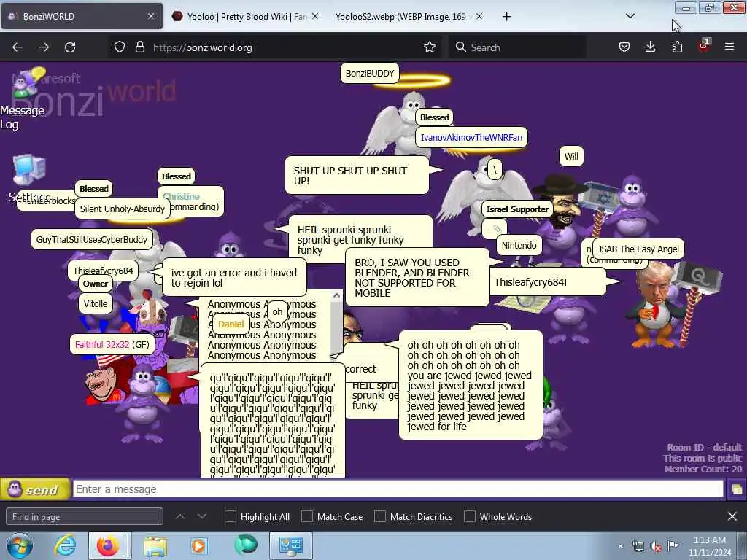Screen dimensions: 747x560
Task: Click the Will name tag
Action: (x=571, y=156)
